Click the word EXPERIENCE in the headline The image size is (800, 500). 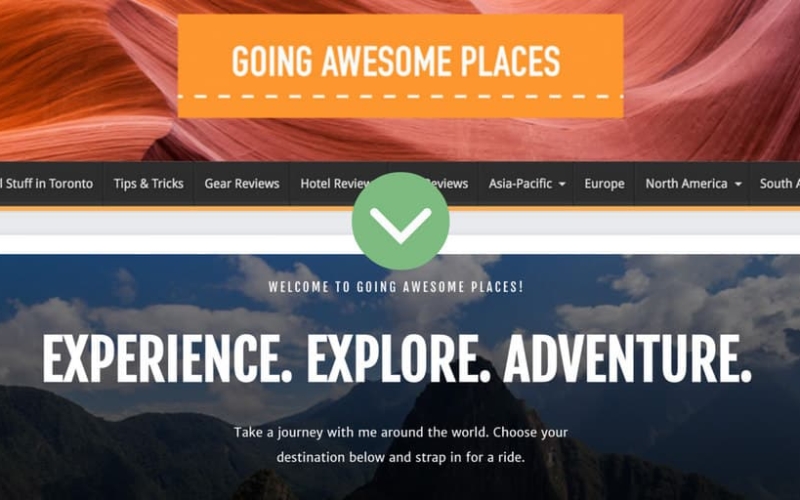[167, 359]
